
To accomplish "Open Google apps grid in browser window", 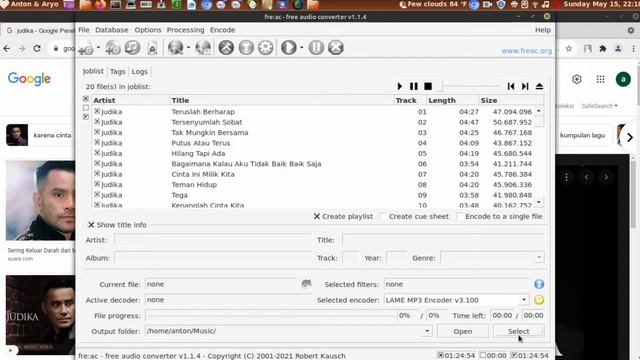I will (x=600, y=79).
